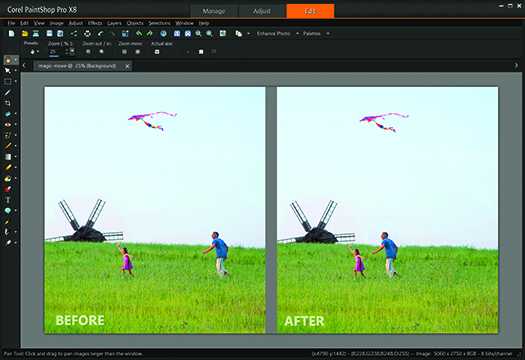Close the magic-move document tab
Image resolution: width=525 pixels, height=360 pixels.
[127, 66]
